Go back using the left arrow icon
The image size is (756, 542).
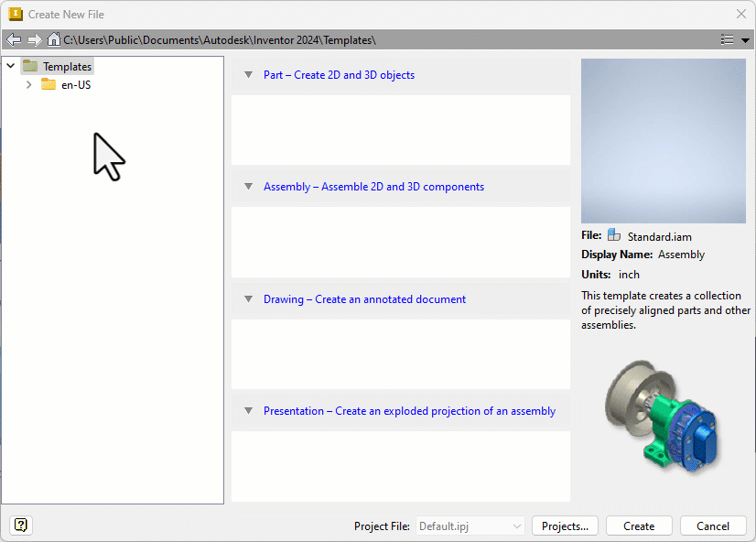pos(14,39)
